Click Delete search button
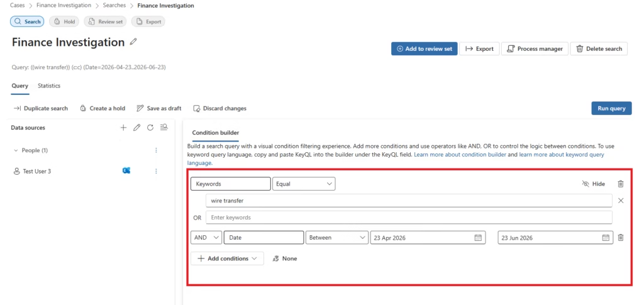This screenshot has width=644, height=305. (599, 48)
